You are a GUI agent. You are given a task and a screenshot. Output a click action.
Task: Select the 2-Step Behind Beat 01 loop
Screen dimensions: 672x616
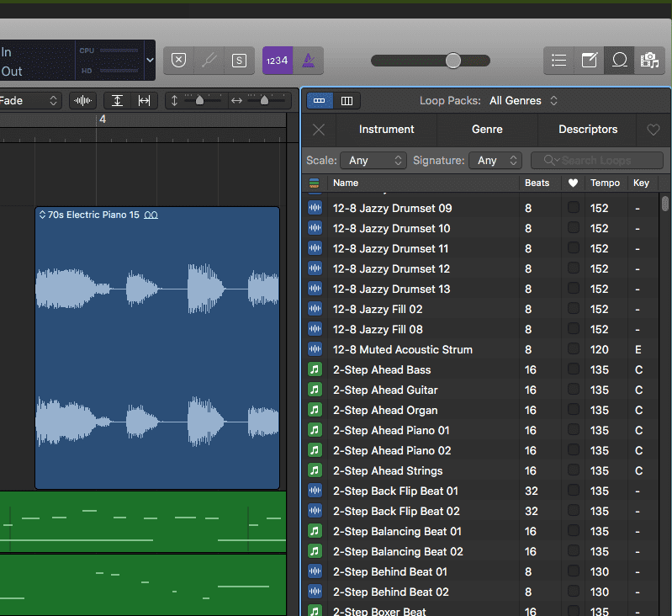tap(480, 571)
